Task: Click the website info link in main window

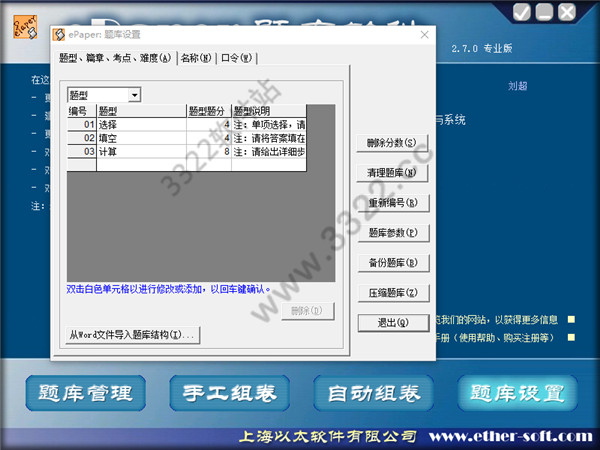Action: click(497, 319)
